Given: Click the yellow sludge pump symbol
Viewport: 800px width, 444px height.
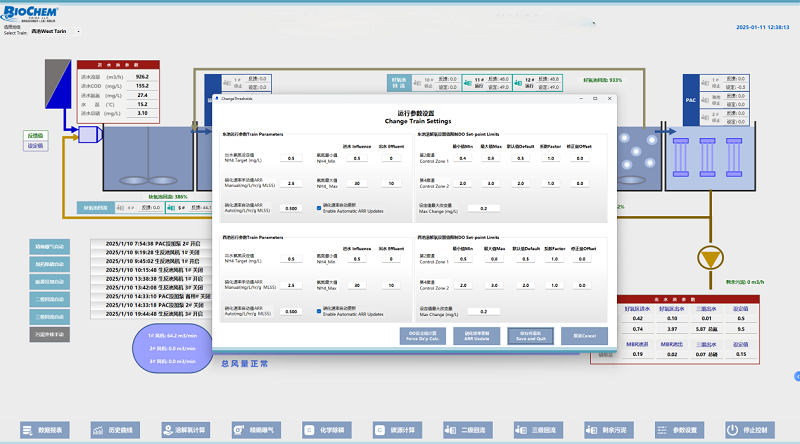Looking at the screenshot, I should click(710, 258).
